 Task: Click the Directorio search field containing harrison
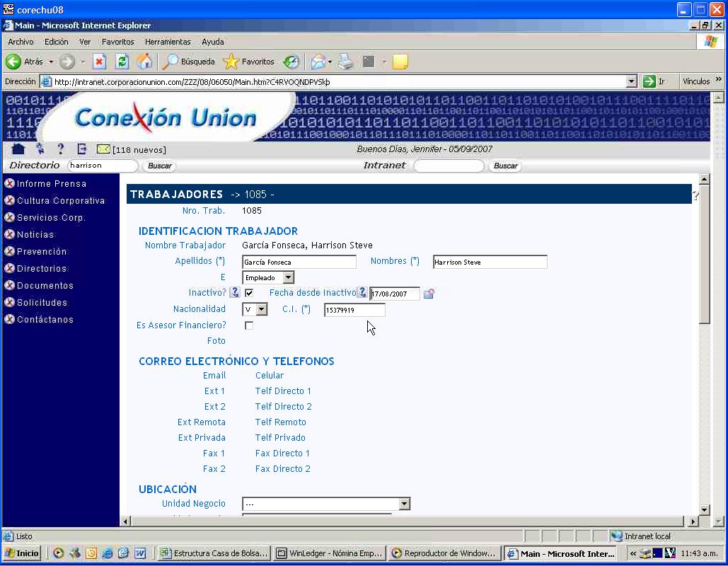[103, 166]
